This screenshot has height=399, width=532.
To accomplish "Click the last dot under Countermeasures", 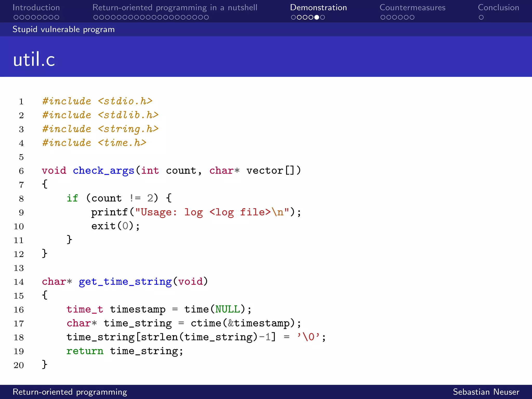I will pyautogui.click(x=412, y=17).
